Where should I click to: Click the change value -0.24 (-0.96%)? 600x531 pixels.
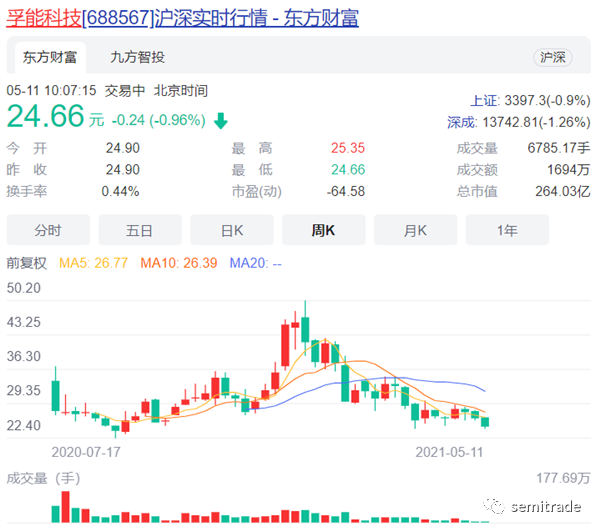coord(158,121)
